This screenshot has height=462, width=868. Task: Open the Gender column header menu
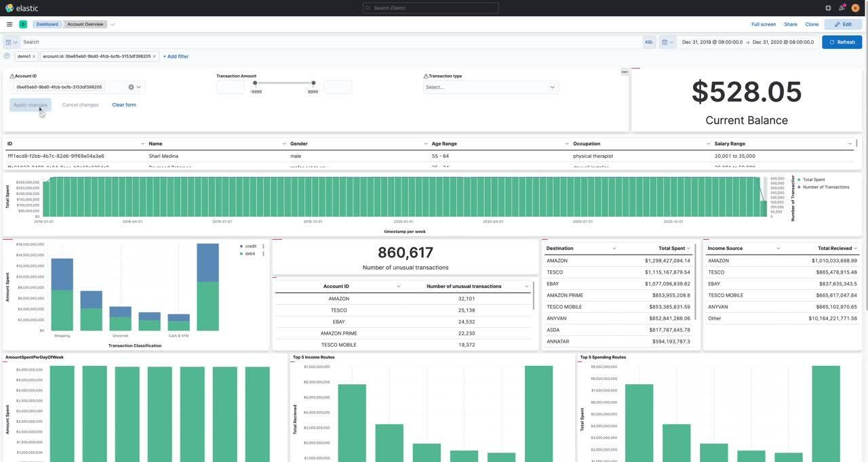tap(426, 144)
